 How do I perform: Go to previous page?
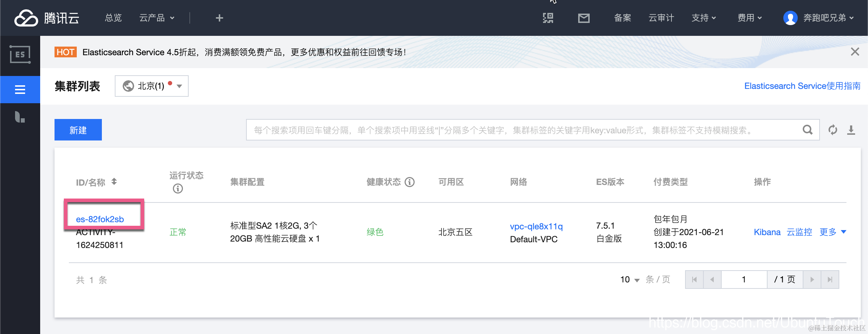pyautogui.click(x=712, y=280)
